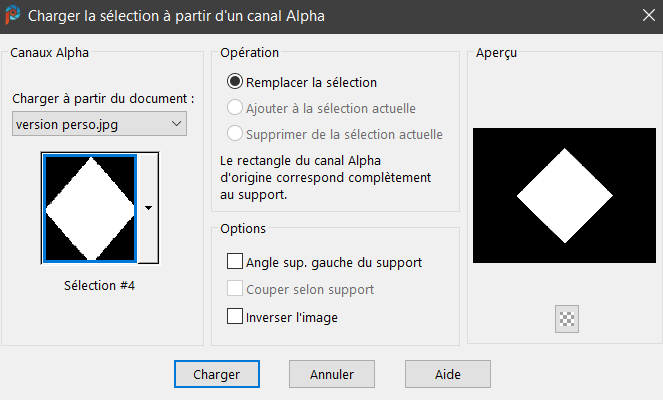Image resolution: width=663 pixels, height=400 pixels.
Task: Check the 'Inverser l'image' option
Action: [235, 317]
